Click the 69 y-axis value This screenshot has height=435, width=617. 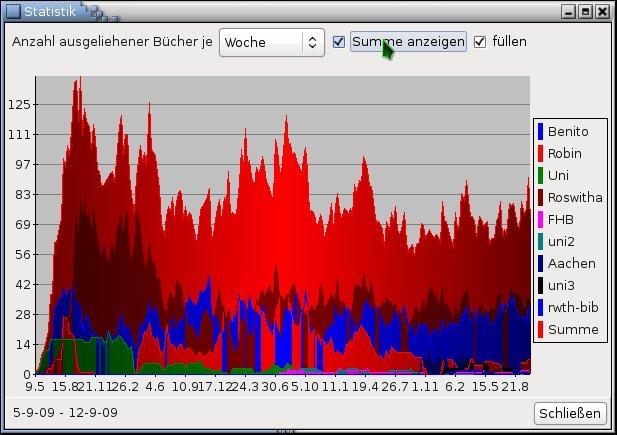point(22,224)
